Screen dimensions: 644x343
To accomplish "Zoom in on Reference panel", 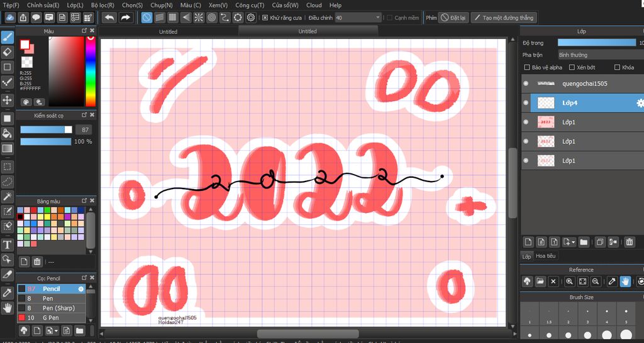I will tap(569, 281).
